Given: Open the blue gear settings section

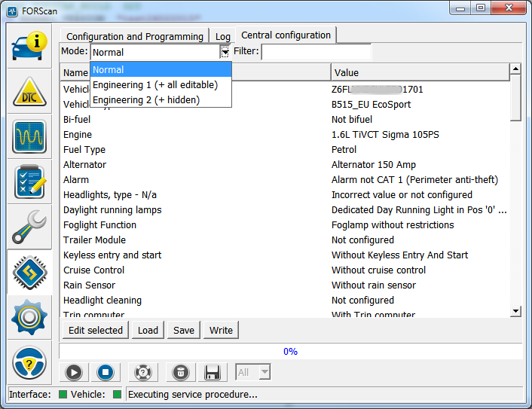Looking at the screenshot, I should pos(29,317).
